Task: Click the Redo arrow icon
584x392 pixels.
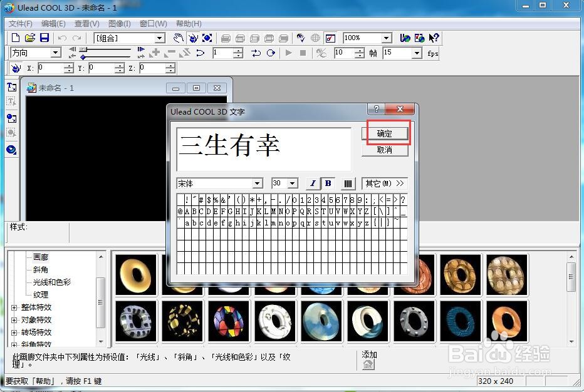Action: click(76, 38)
